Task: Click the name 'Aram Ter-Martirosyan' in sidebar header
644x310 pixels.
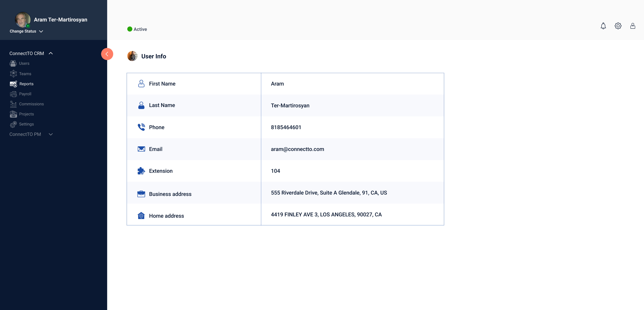Action: pos(60,20)
